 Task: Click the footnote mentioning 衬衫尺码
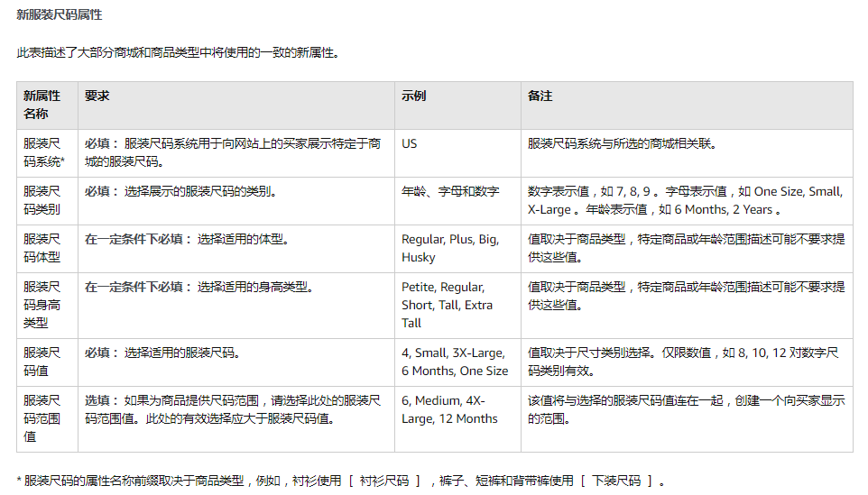340,481
